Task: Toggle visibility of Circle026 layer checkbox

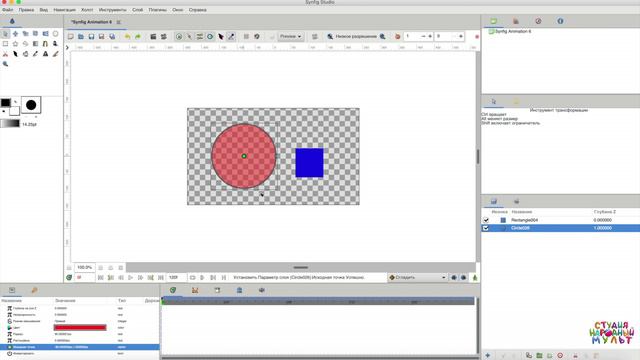Action: coord(486,228)
